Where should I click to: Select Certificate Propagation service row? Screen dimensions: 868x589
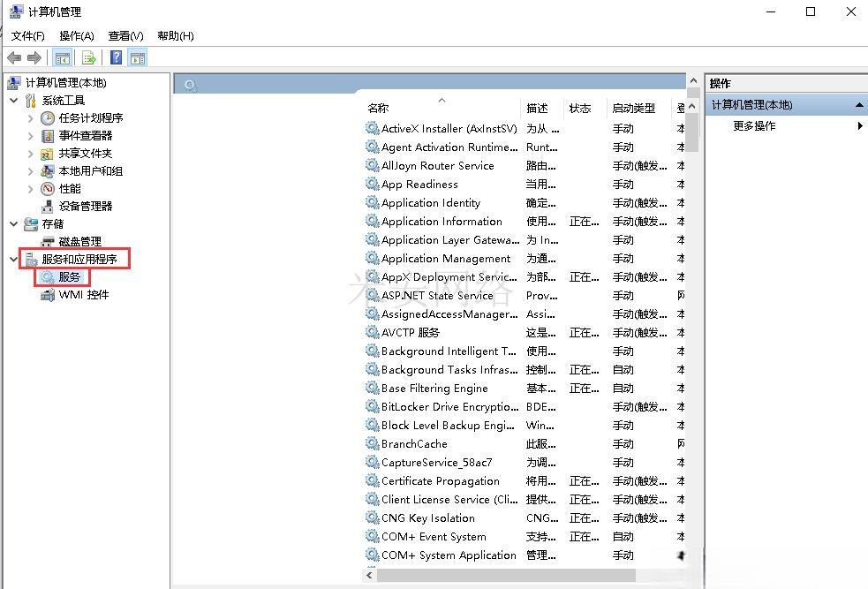click(x=525, y=481)
